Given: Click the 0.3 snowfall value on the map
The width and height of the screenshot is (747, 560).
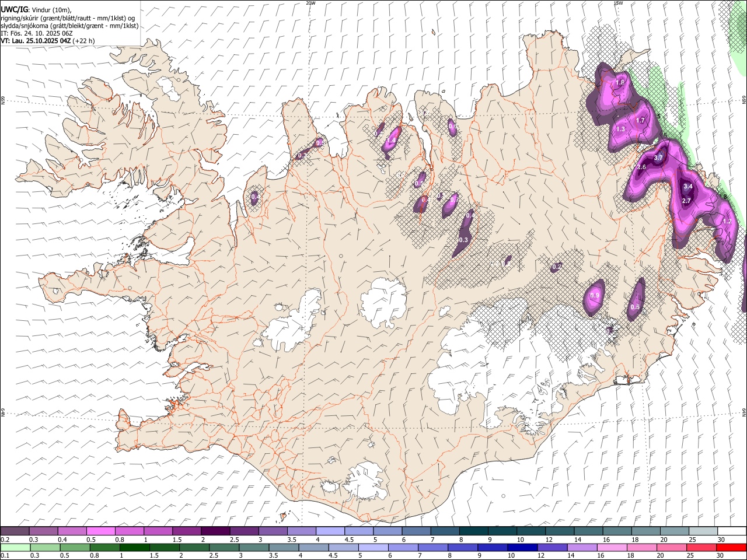Looking at the screenshot, I should pos(464,240).
